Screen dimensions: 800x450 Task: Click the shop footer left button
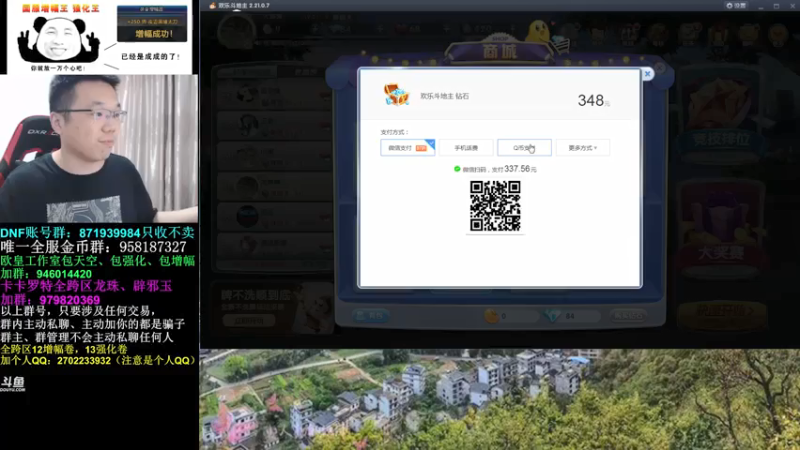coord(370,316)
